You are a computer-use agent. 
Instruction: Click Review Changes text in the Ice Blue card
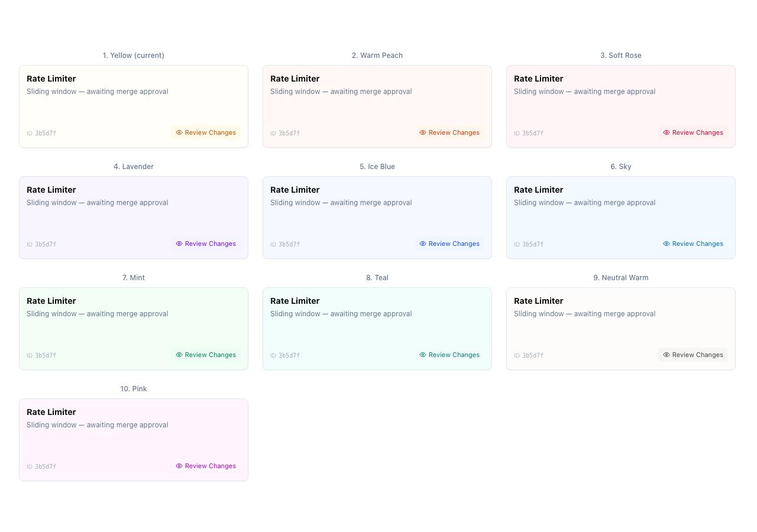click(454, 244)
